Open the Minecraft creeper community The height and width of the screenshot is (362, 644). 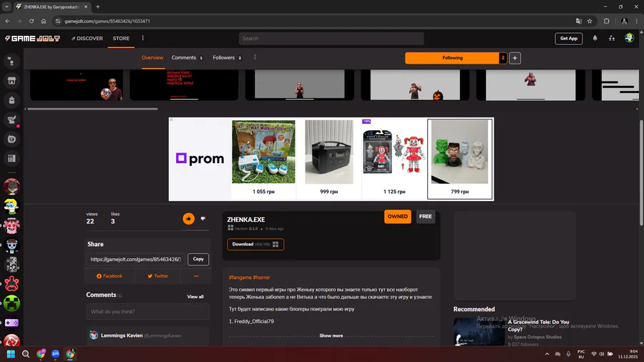11,303
